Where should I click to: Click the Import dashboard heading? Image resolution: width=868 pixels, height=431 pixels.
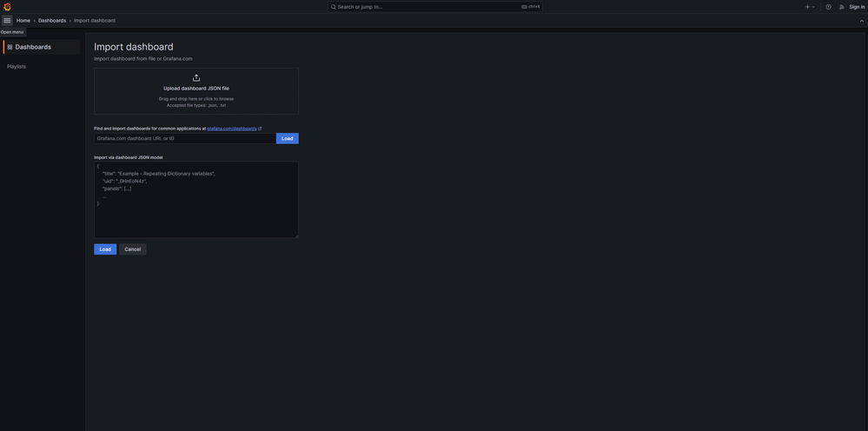click(x=134, y=47)
